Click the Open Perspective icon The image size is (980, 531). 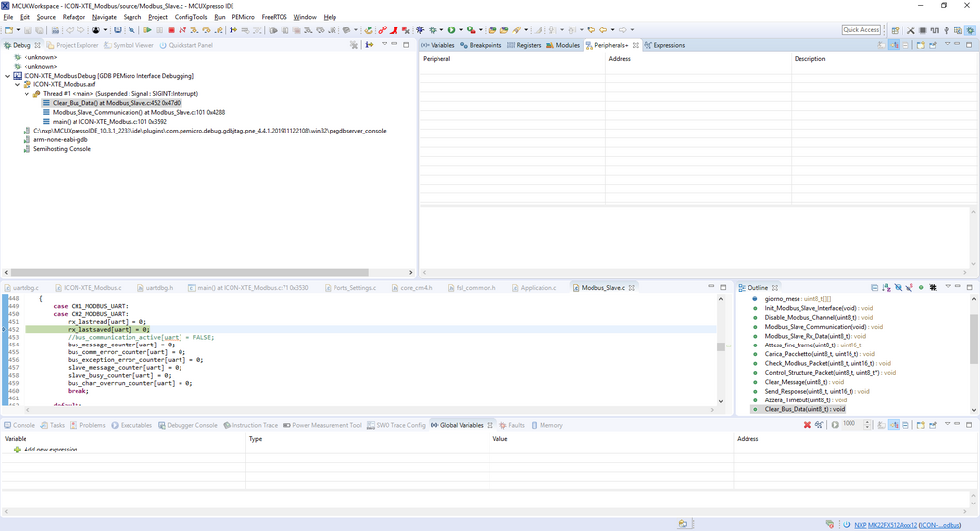point(895,30)
